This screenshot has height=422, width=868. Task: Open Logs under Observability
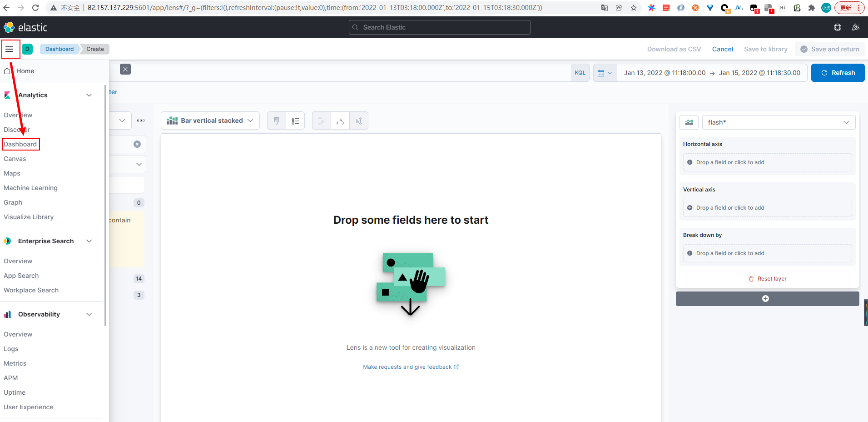pos(11,349)
